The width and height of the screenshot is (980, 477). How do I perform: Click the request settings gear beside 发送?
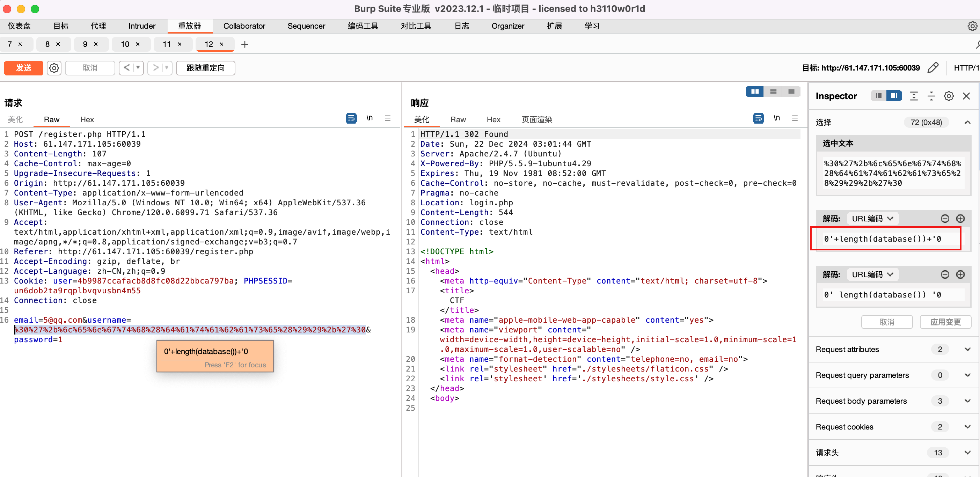54,68
